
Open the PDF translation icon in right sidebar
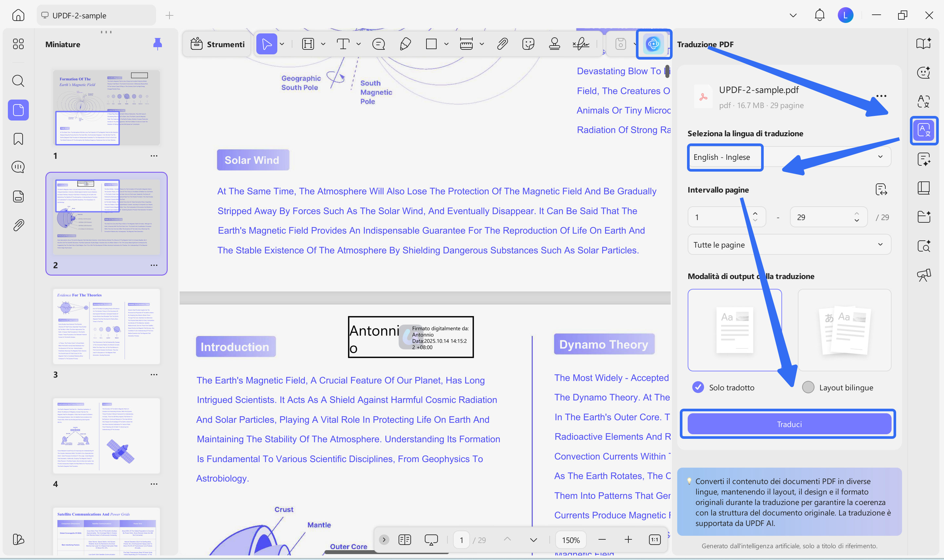coord(924,130)
